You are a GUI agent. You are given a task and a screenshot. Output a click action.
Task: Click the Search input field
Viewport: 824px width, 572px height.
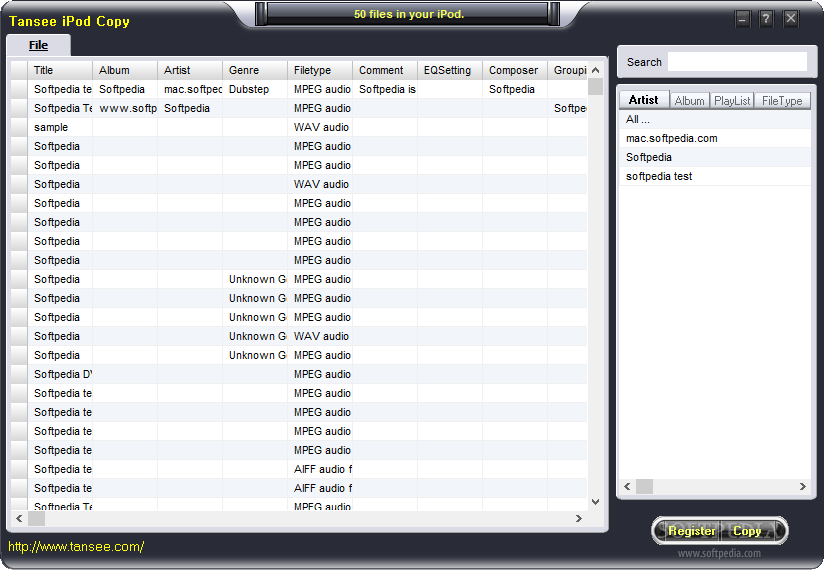737,62
